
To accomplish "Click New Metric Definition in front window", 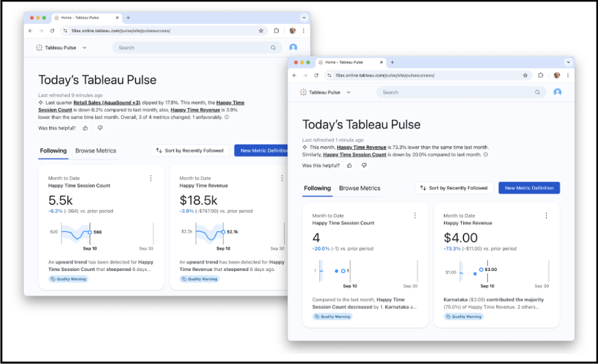I will 529,187.
